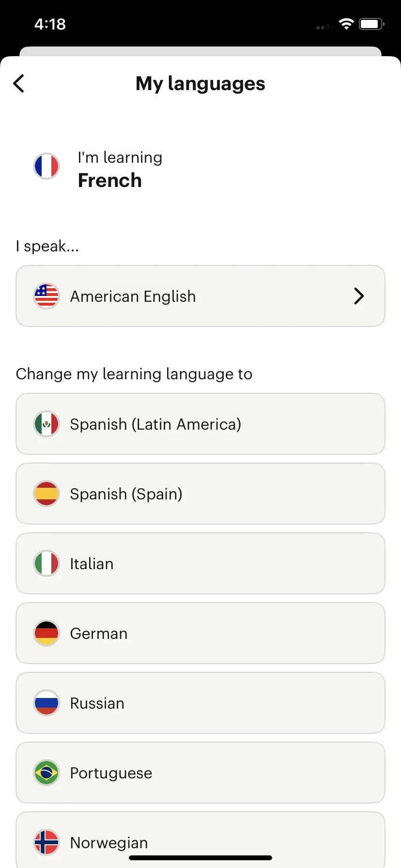The height and width of the screenshot is (868, 401).
Task: Tap the Mexican flag icon
Action: (x=46, y=424)
